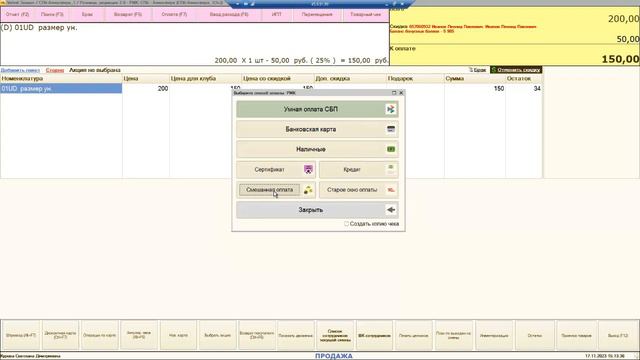This screenshot has height=360, width=640.
Task: Click the Закрыть button
Action: (x=317, y=210)
